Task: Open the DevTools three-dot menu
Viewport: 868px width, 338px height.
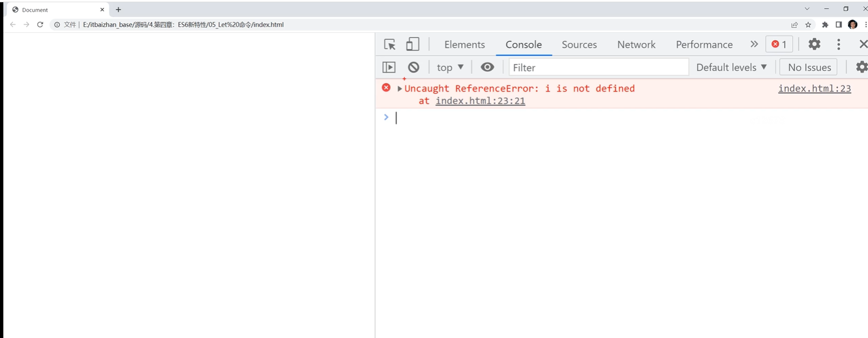Action: click(838, 44)
